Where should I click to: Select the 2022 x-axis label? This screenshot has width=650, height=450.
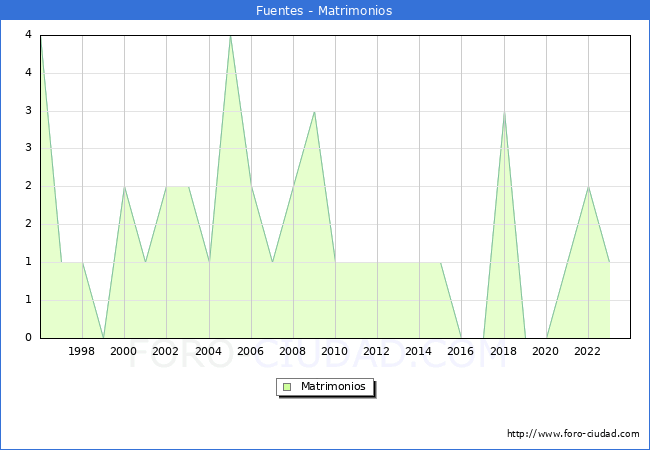tap(587, 351)
